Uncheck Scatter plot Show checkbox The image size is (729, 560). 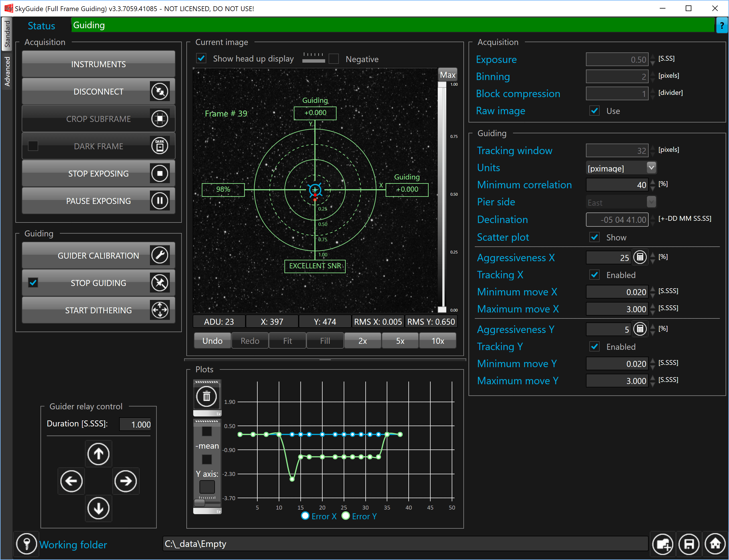click(x=594, y=237)
